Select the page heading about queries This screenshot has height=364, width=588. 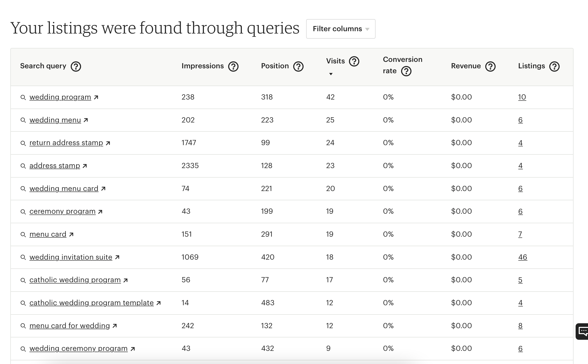155,28
